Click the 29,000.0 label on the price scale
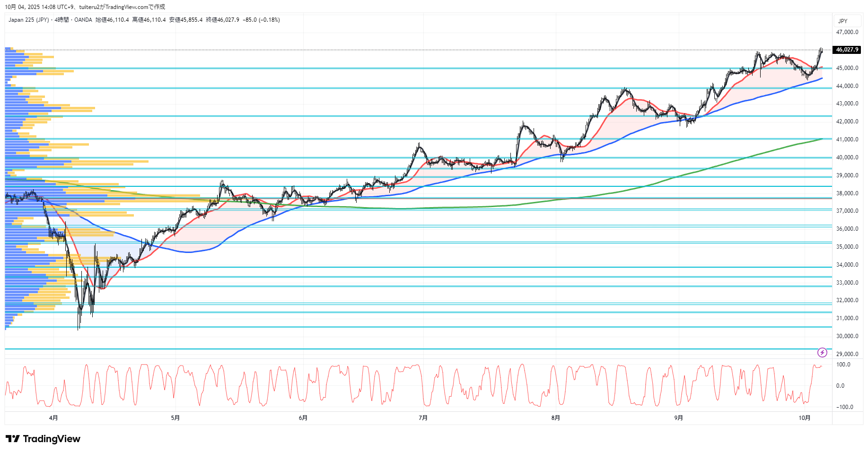Screen dimensions: 868x453 [847, 354]
